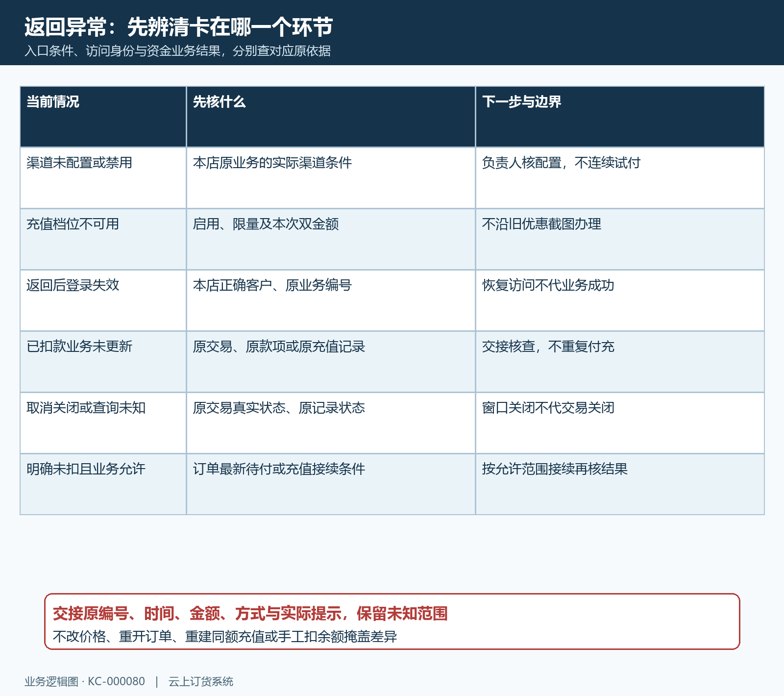Click red heading '交接原编号、时间、金额、方式与实际提示'
Screen dimensions: 784x696
coord(250,614)
